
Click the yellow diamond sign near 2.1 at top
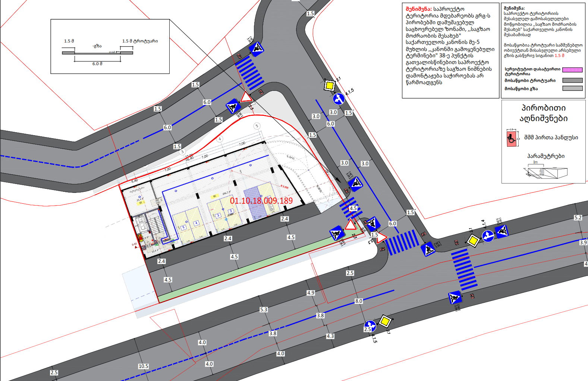(x=329, y=86)
